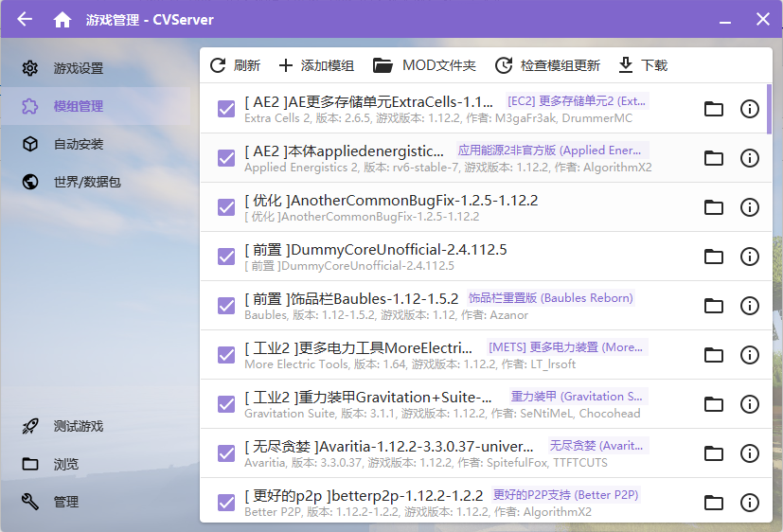Screen dimensions: 783x532
Task: Go back using the arrow icon
Action: 25,19
